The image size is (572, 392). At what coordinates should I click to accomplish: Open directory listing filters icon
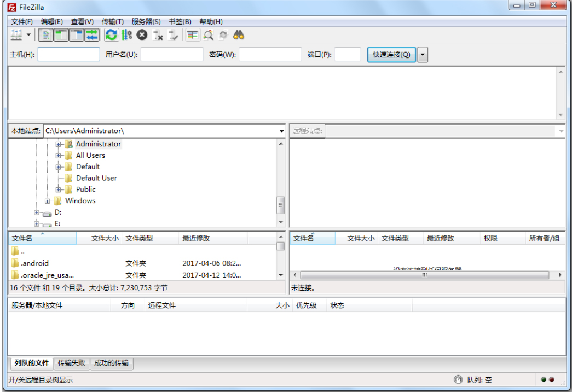192,35
